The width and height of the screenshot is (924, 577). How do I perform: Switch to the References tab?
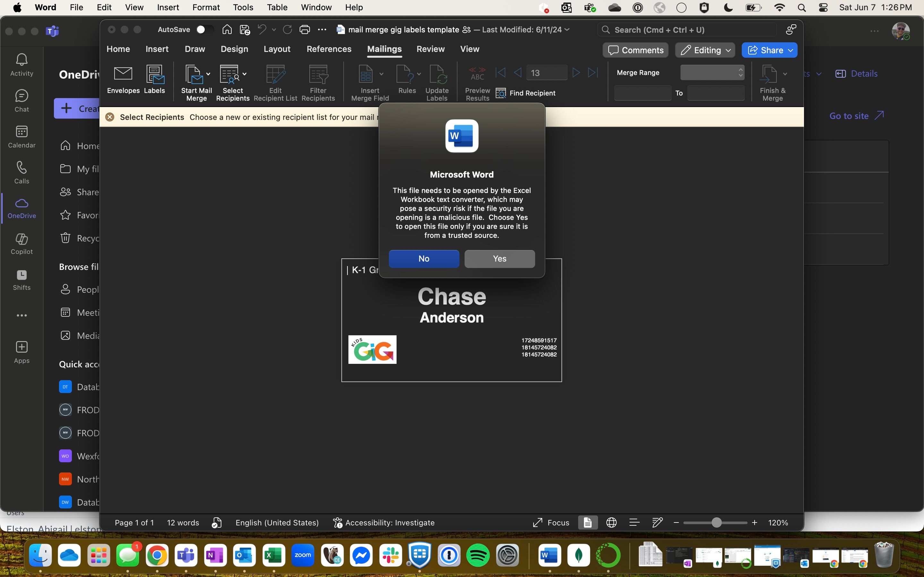click(329, 49)
